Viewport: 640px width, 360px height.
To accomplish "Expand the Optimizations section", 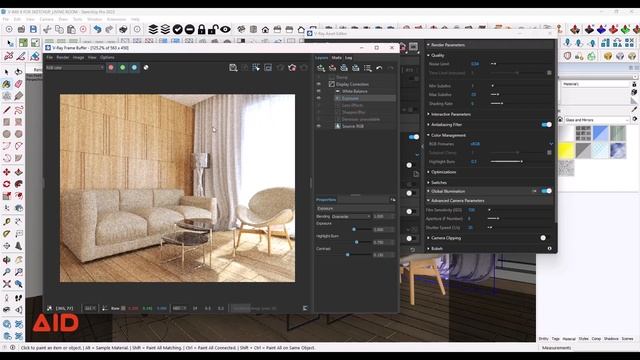I will 428,172.
